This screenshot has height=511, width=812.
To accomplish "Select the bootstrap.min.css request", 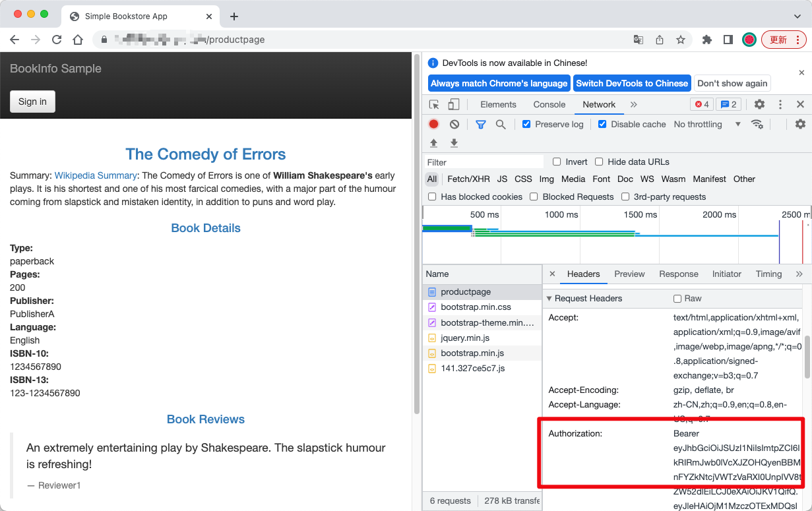I will pos(482,307).
